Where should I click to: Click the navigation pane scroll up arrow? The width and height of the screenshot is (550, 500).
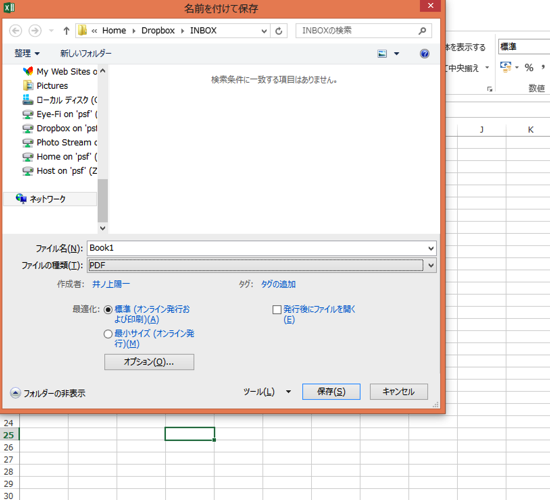pos(102,71)
